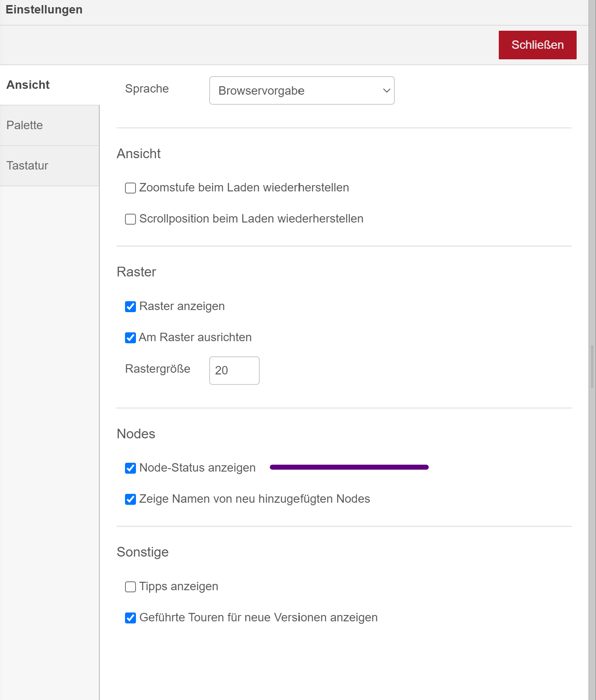This screenshot has height=700, width=596.
Task: Toggle Node-Status anzeigen checkbox
Action: click(x=130, y=468)
